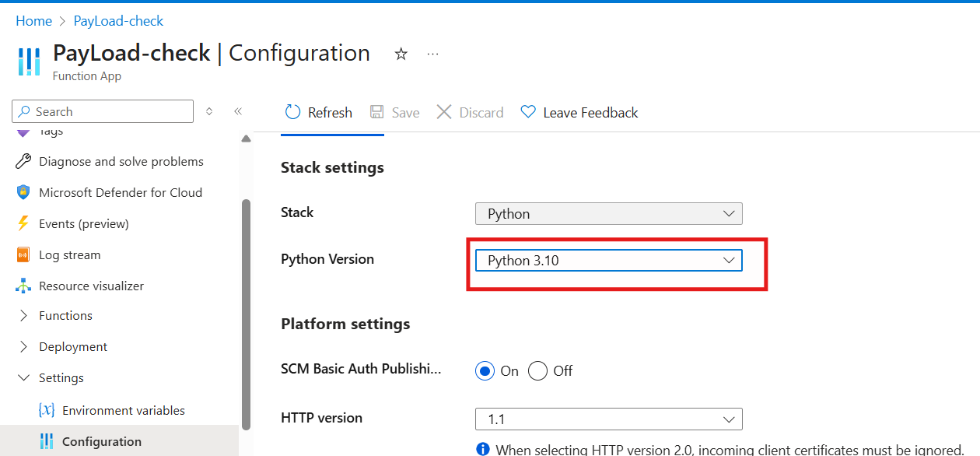Screen dimensions: 980x456
Task: Select Off for SCM Basic Auth
Action: click(x=537, y=371)
